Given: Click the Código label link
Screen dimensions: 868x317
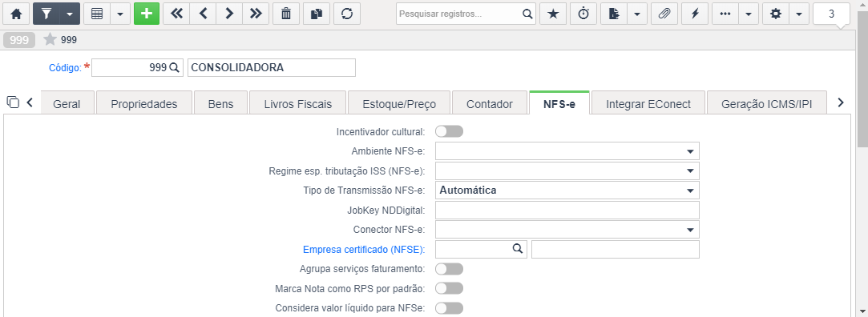Looking at the screenshot, I should (66, 68).
